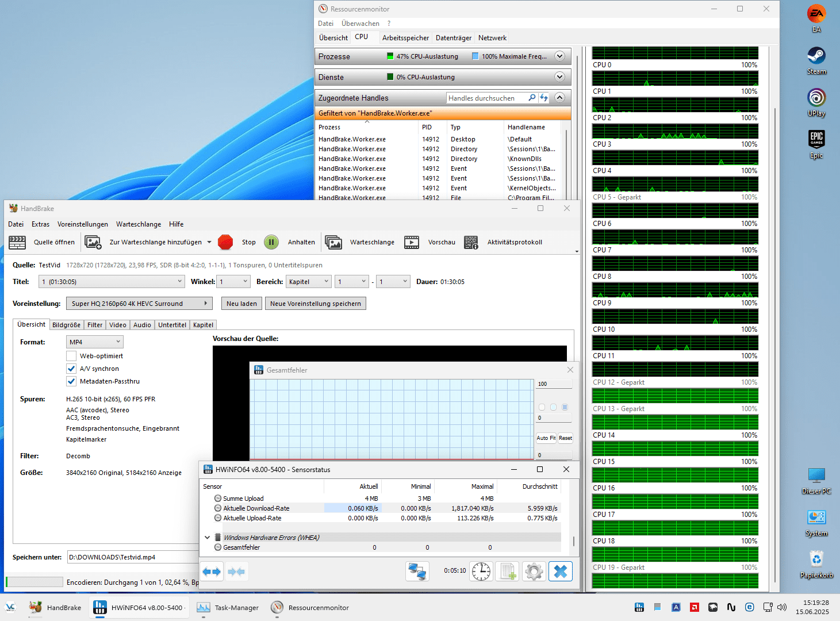Open Überwachen menu in Ressourcenmonitor
The image size is (840, 621).
coord(360,24)
